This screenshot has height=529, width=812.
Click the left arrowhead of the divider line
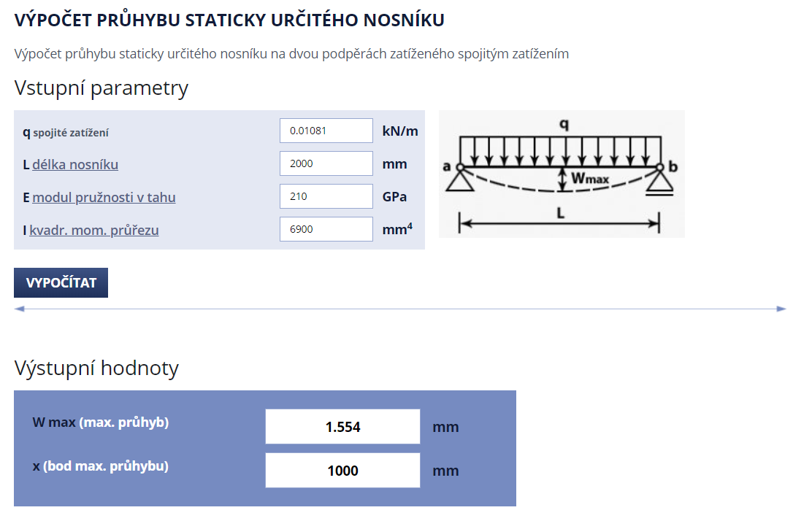tap(20, 309)
